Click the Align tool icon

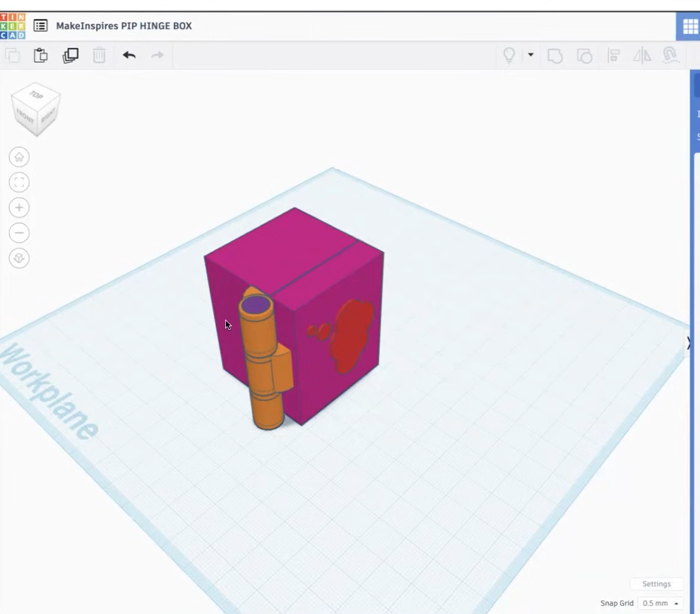coord(613,55)
